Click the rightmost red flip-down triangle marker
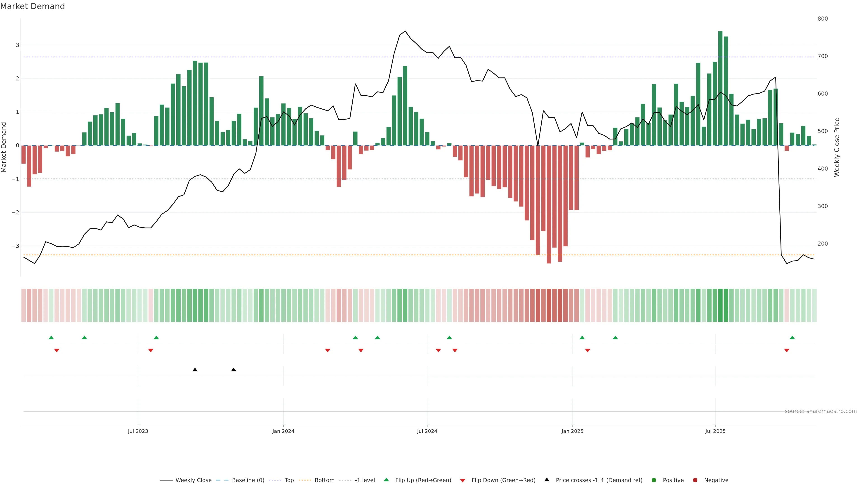This screenshot has height=488, width=868. [787, 351]
